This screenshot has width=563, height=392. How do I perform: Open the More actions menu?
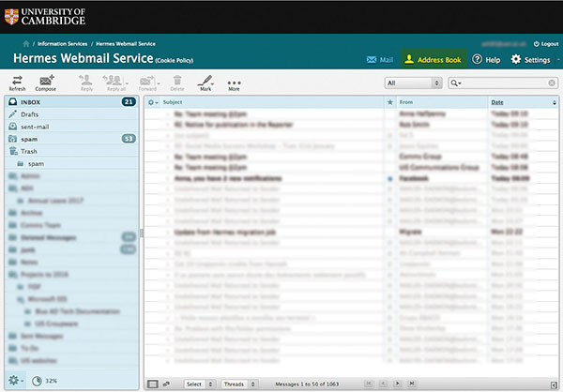point(234,85)
